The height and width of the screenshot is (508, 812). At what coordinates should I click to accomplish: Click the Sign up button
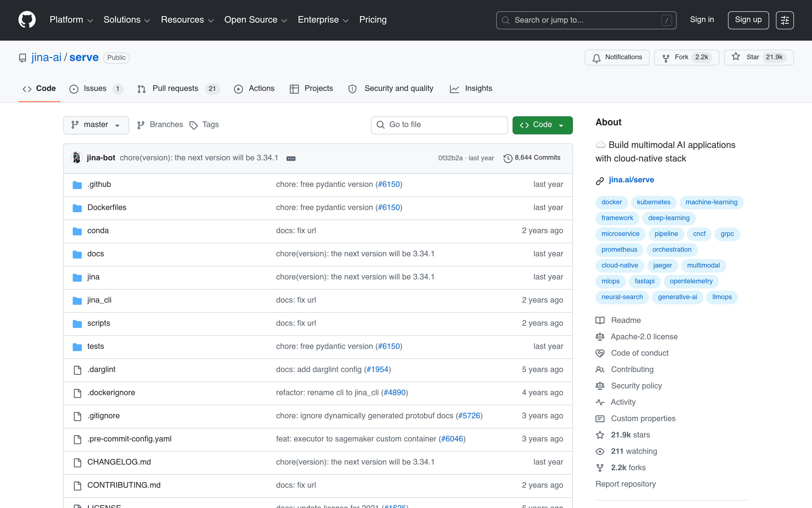click(748, 20)
